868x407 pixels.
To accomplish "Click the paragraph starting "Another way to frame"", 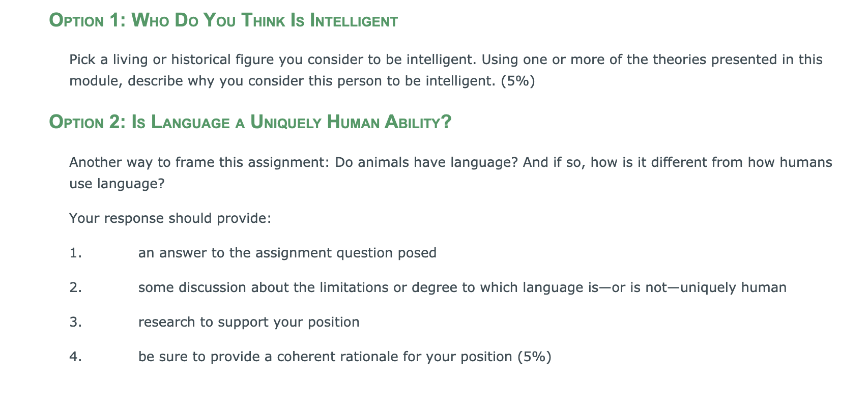I will 450,172.
